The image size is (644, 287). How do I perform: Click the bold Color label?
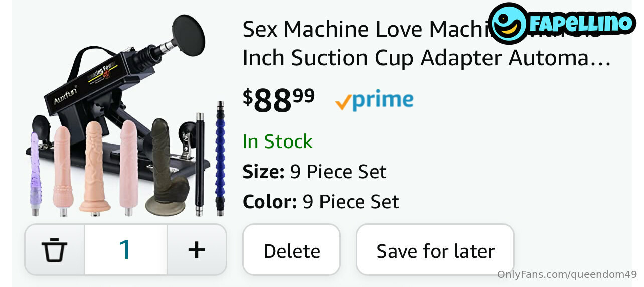[270, 202]
